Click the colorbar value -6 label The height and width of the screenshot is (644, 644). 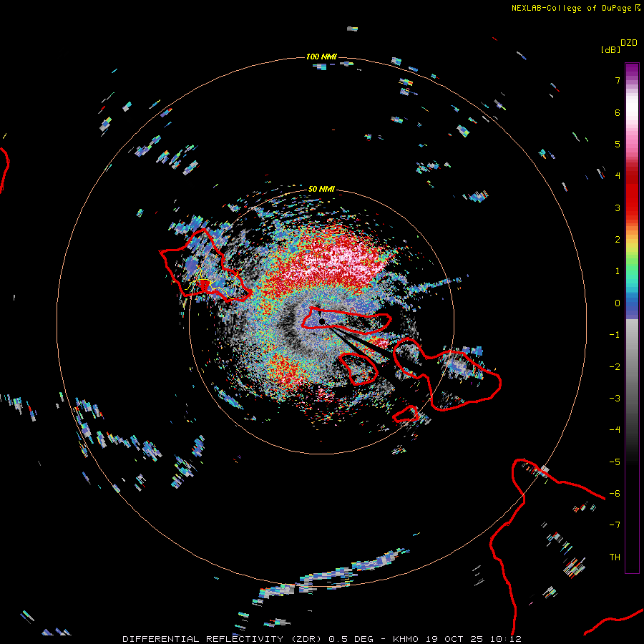[615, 494]
